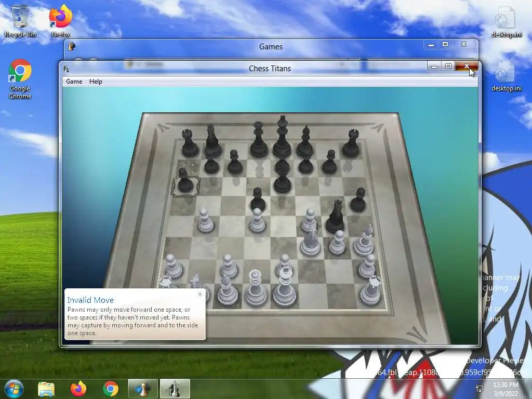
Task: Select the black pawn on c7
Action: 235,162
